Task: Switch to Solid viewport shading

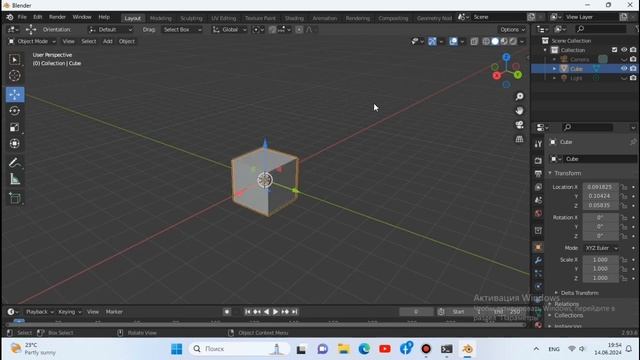Action: [x=495, y=41]
